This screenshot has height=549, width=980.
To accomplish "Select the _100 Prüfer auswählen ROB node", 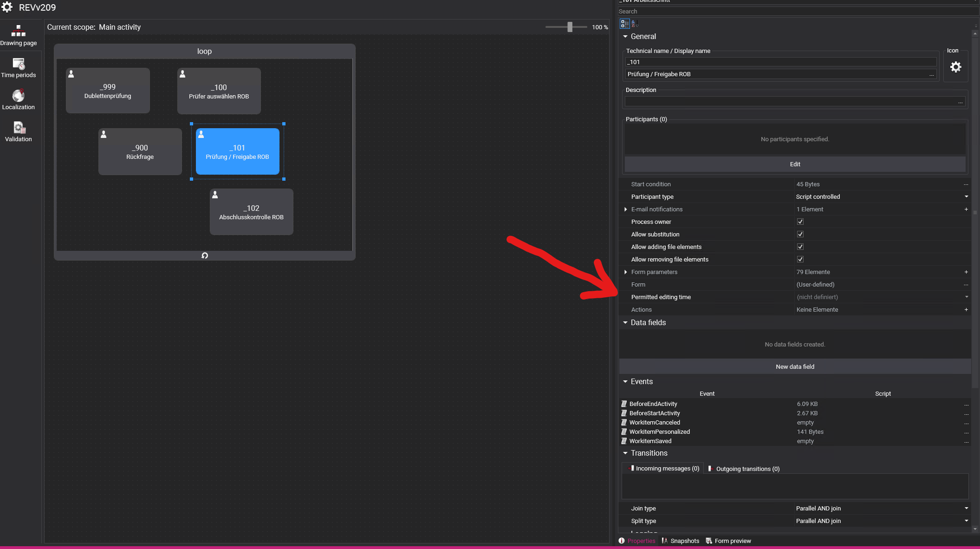I will [219, 91].
